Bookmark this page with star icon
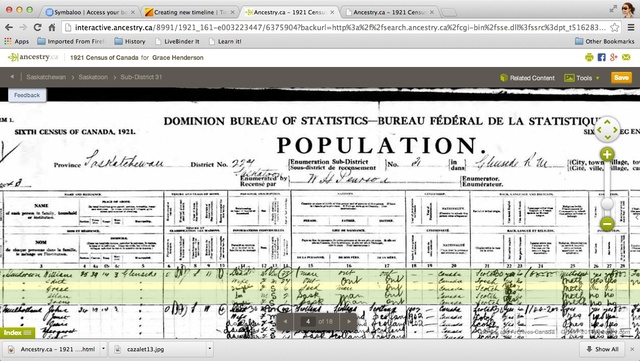This screenshot has width=640, height=361. pos(614,27)
